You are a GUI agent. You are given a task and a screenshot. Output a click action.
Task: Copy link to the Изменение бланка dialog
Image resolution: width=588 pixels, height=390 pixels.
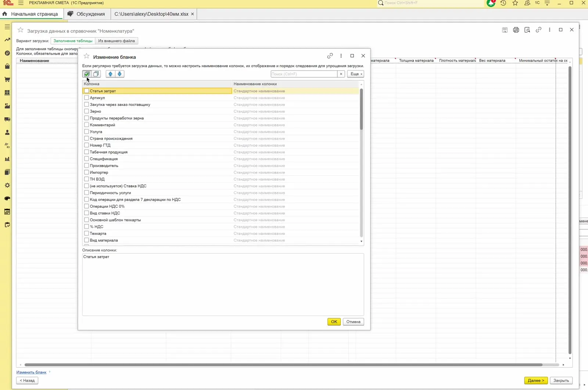click(x=330, y=56)
